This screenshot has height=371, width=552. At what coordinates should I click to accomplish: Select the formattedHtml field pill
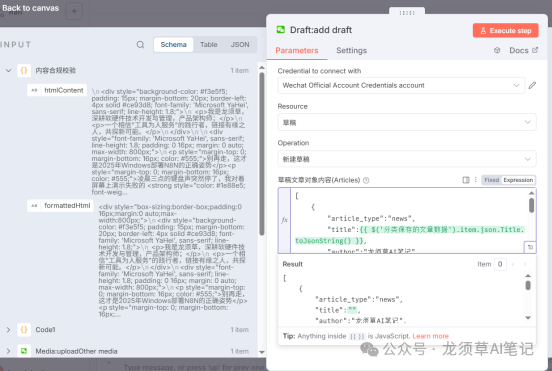click(x=60, y=206)
